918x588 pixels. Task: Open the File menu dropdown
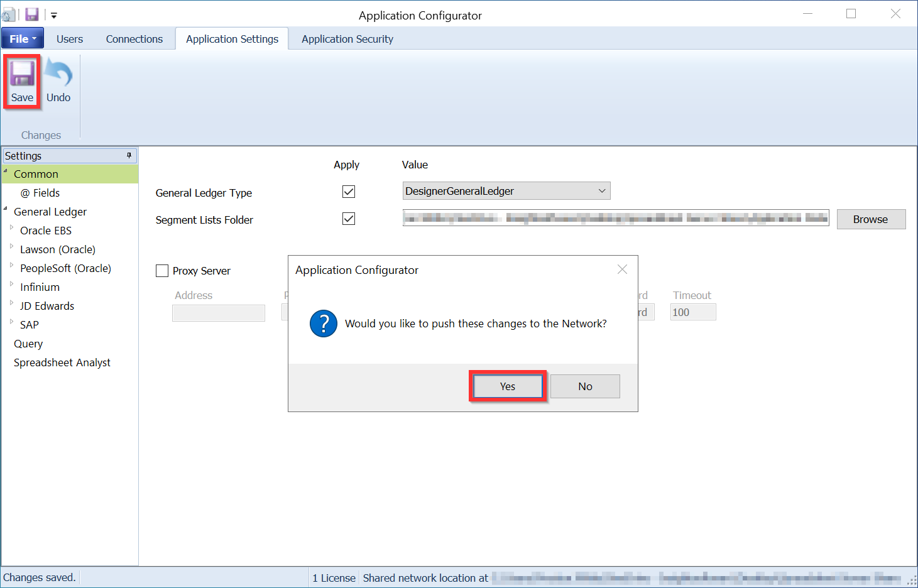23,38
